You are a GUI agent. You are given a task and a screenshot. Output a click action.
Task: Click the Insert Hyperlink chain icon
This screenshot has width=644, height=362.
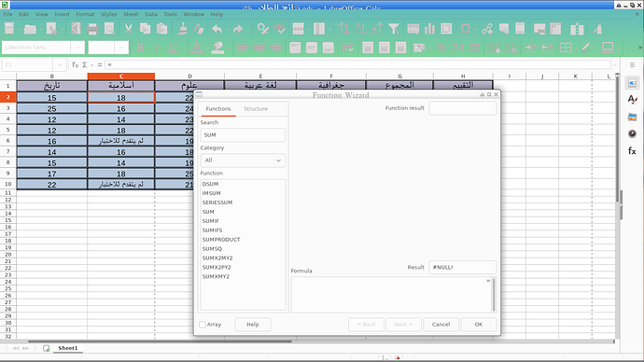487,29
